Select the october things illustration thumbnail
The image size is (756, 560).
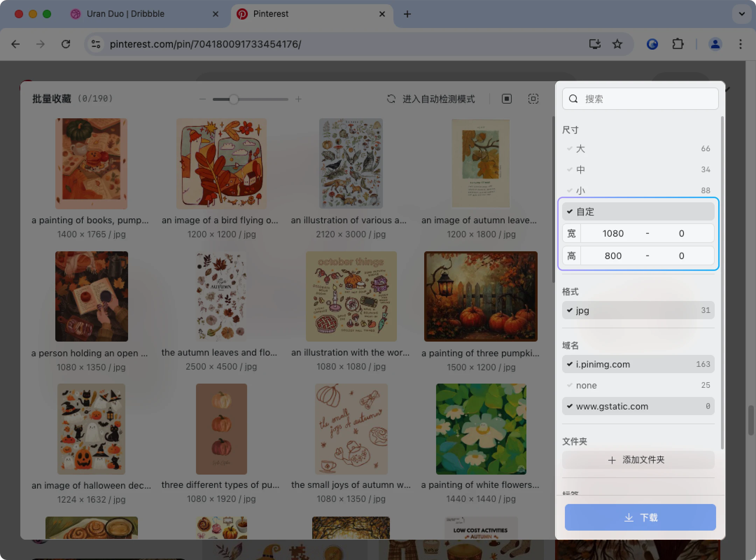tap(351, 296)
